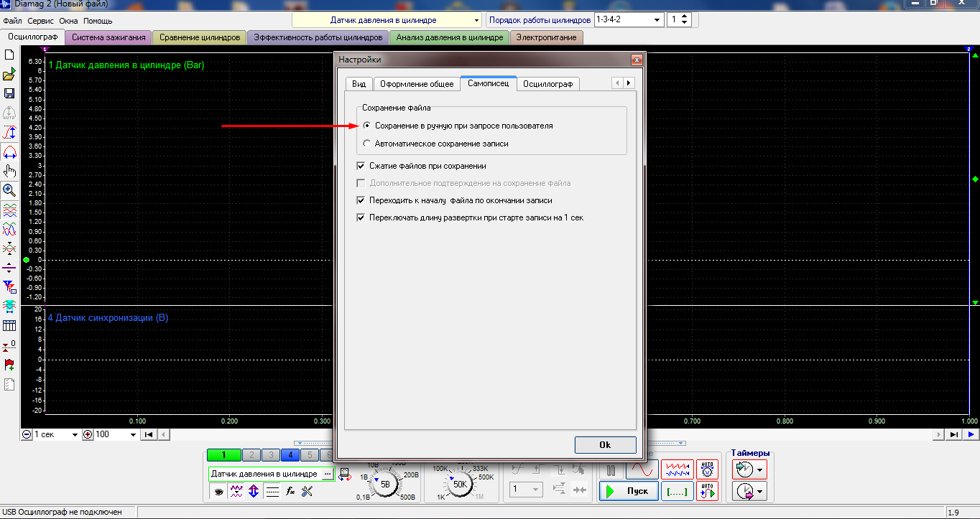The height and width of the screenshot is (519, 980).
Task: Click the green bracket [.....] button
Action: tap(678, 492)
